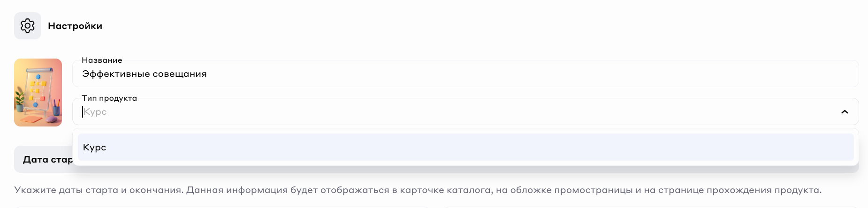Open the product cover image thumbnail
The height and width of the screenshot is (208, 868).
(x=38, y=92)
